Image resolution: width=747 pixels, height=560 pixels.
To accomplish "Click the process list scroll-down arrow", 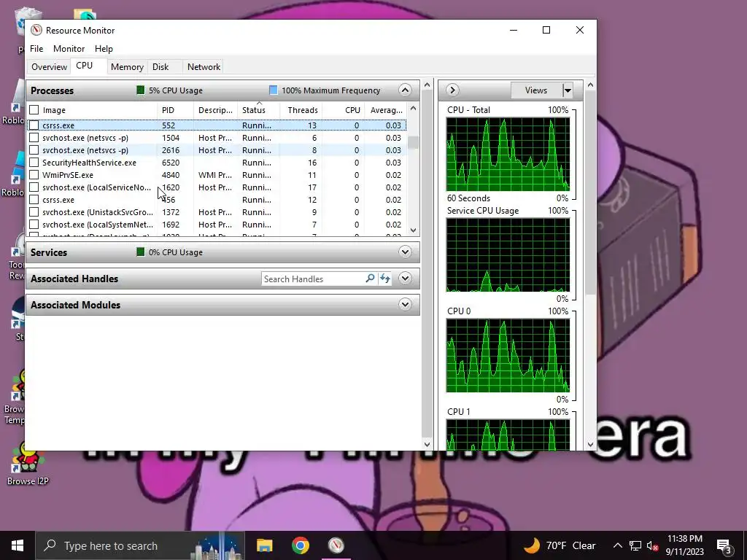I will pyautogui.click(x=413, y=230).
